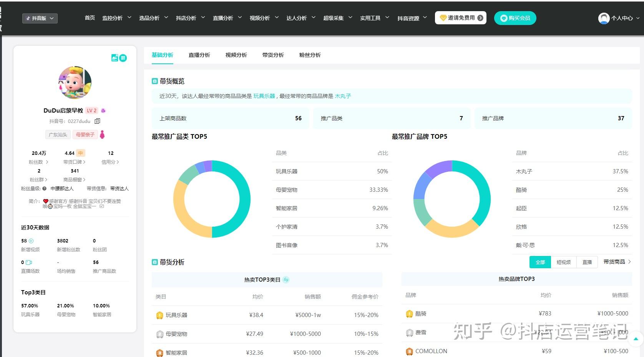Click the 购买会员 button
644x357 pixels.
[x=515, y=18]
